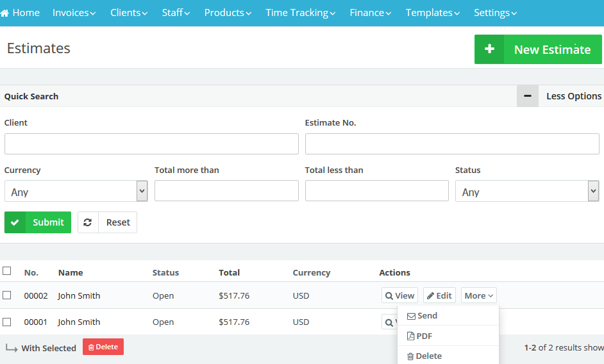
Task: Open the Time Tracking menu
Action: [x=300, y=13]
